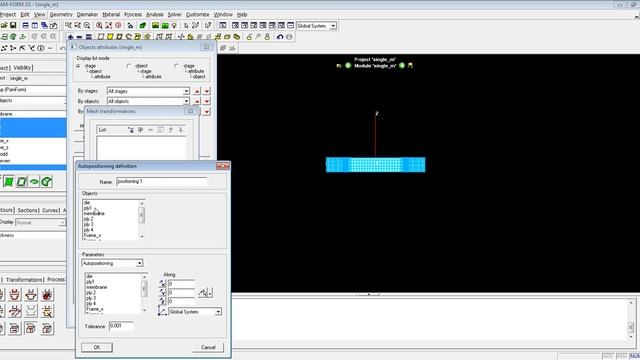Click the Tolerance field showing 0.001
This screenshot has width=640, height=360.
tap(121, 326)
